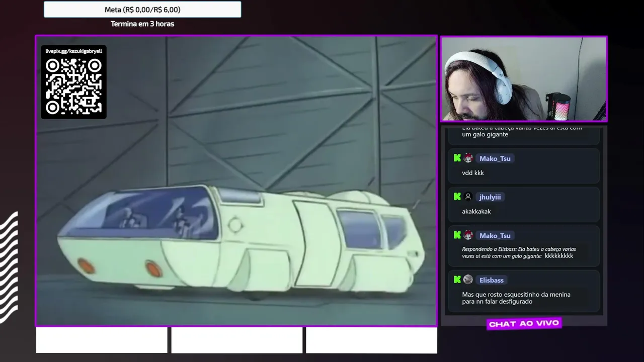Click the "vdd kkk" chat message
The height and width of the screenshot is (362, 644).
(473, 173)
